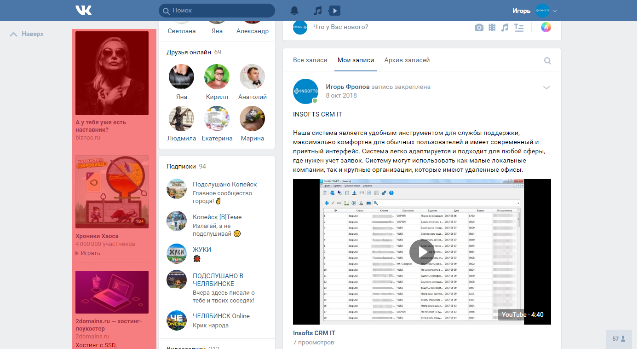Click the name Александр in friends list
The width and height of the screenshot is (644, 349).
[x=252, y=31]
